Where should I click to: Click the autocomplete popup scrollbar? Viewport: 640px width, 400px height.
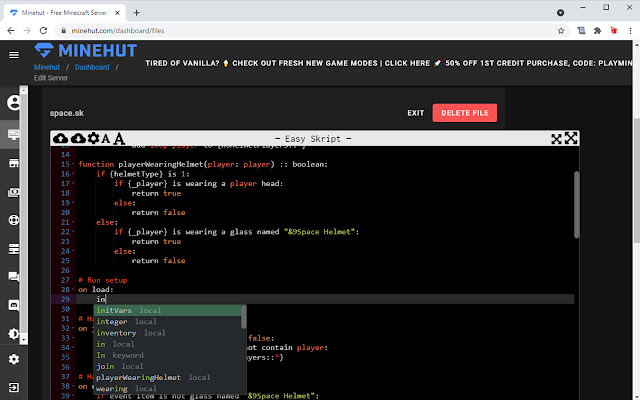point(244,317)
